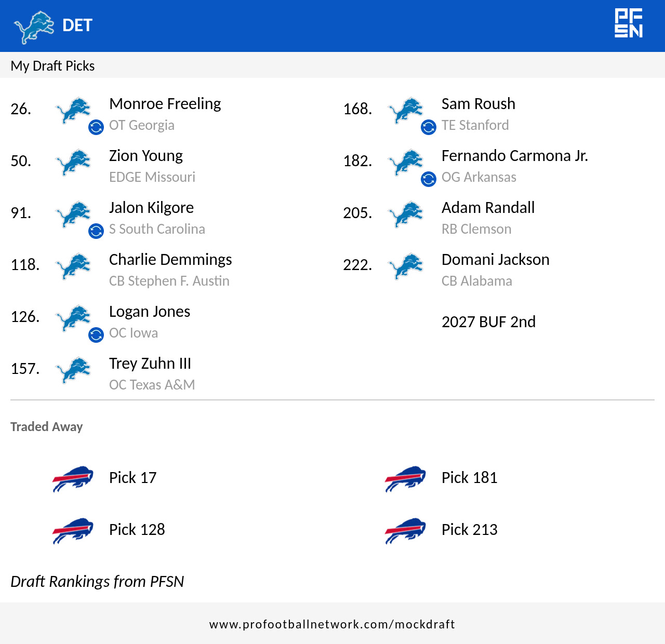Click Bills logo next to Pick 128
This screenshot has height=644, width=665.
tap(73, 530)
